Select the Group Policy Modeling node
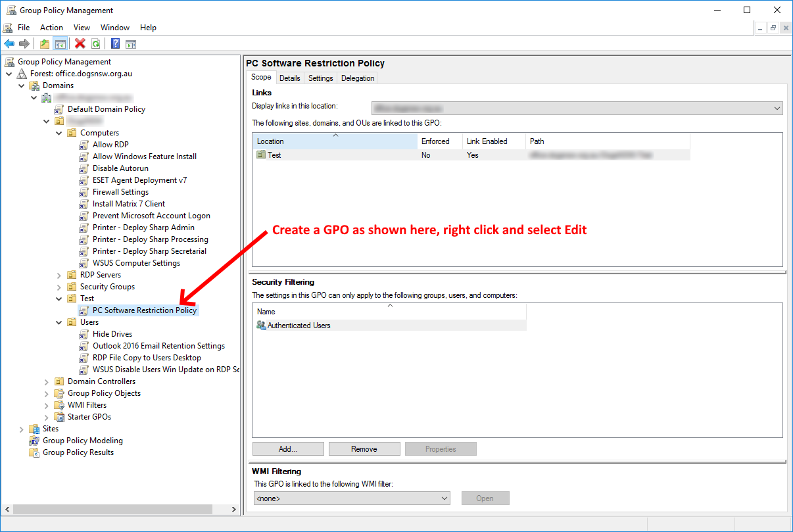This screenshot has height=532, width=793. point(82,441)
